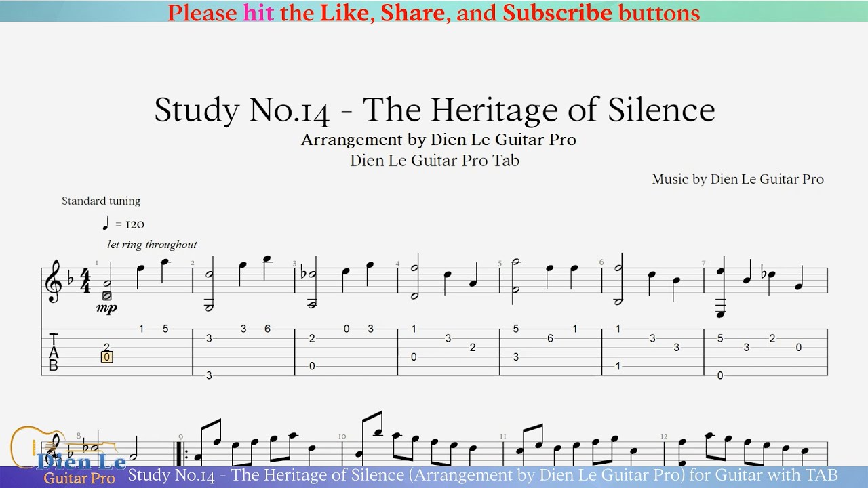Click the highlighted tab number 0 in measure 1
This screenshot has width=868, height=488.
pyautogui.click(x=106, y=357)
